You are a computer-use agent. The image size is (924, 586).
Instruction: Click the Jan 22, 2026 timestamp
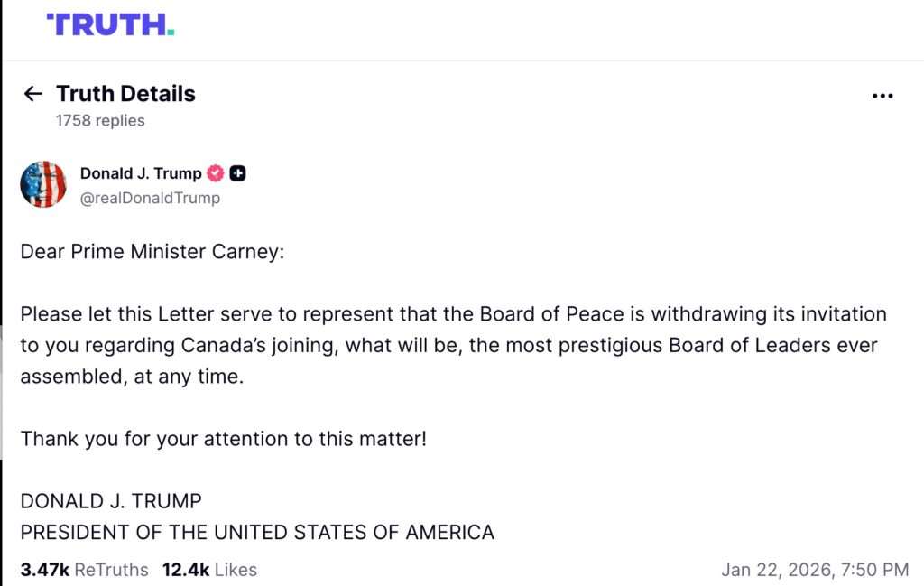[x=815, y=570]
